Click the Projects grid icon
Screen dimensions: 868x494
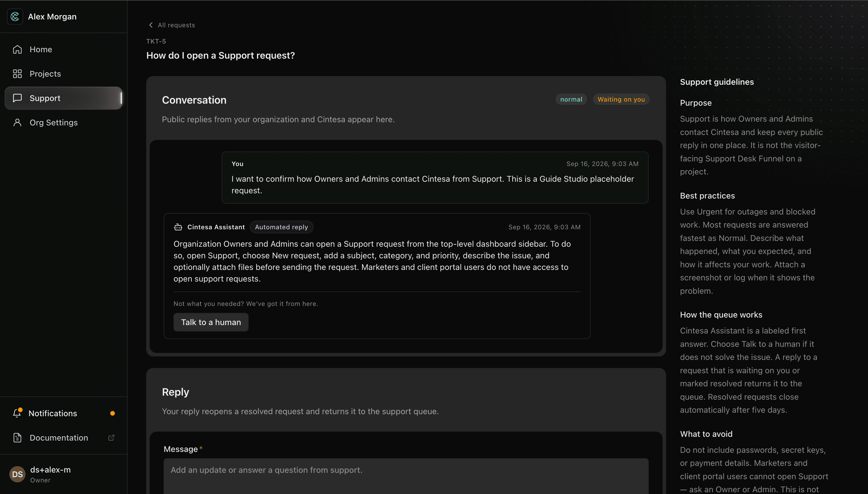click(17, 74)
